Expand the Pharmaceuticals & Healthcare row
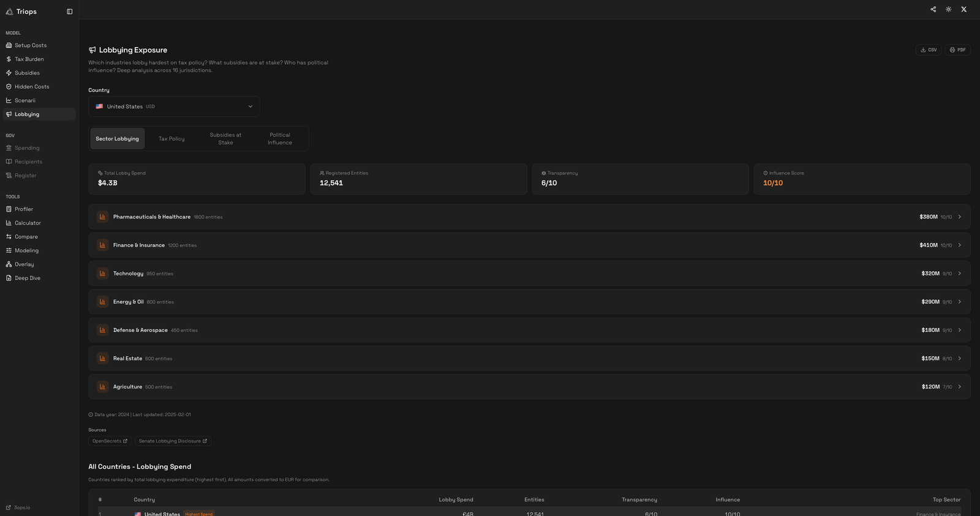980x516 pixels. pyautogui.click(x=529, y=217)
